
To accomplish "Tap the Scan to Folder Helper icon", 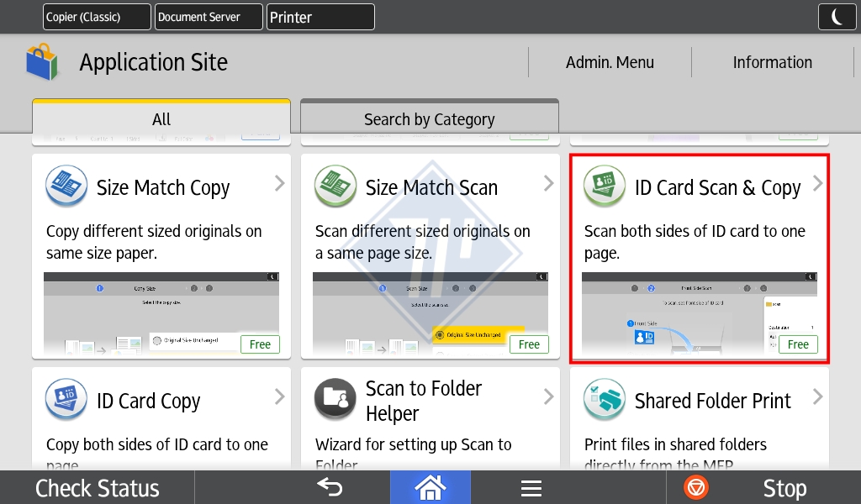I will [335, 400].
